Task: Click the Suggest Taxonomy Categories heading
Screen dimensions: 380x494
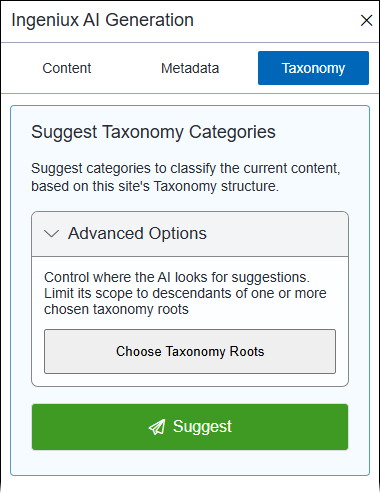Action: pyautogui.click(x=153, y=132)
